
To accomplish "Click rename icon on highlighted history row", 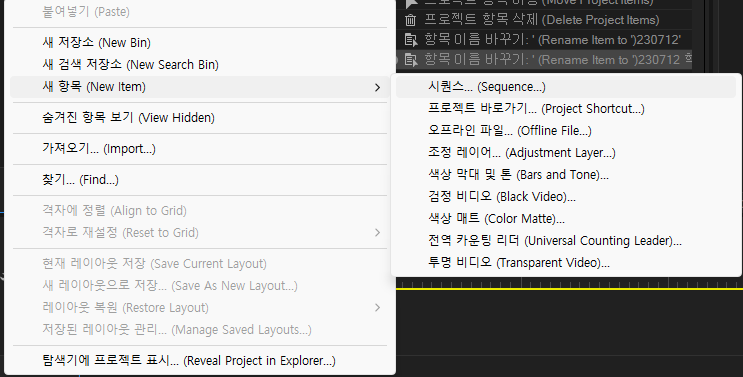I will (410, 60).
